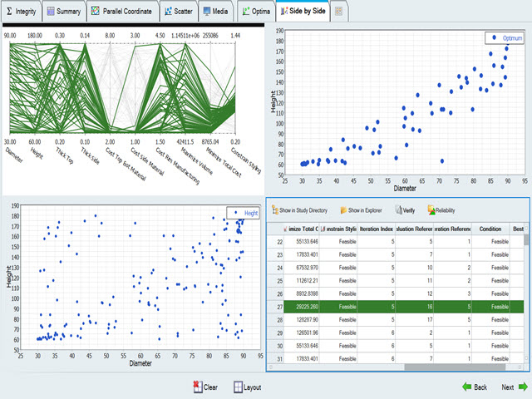Click the highlighted row 27 value 29225.260
This screenshot has height=399, width=532.
coord(307,307)
